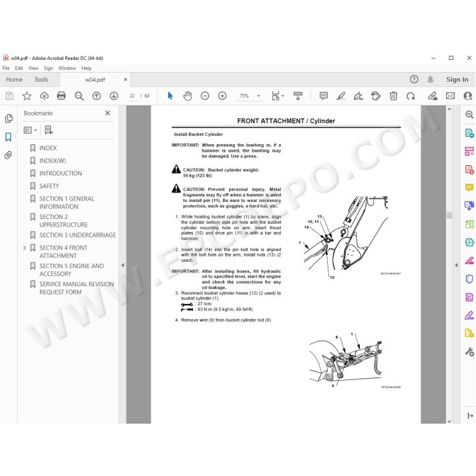Activate the hand pan tool
This screenshot has width=476, height=476.
click(188, 96)
